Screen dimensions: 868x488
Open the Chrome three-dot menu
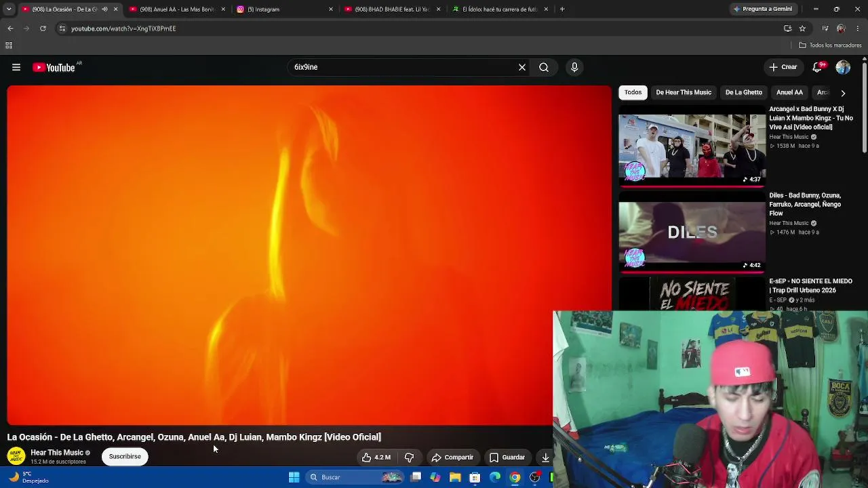(858, 28)
